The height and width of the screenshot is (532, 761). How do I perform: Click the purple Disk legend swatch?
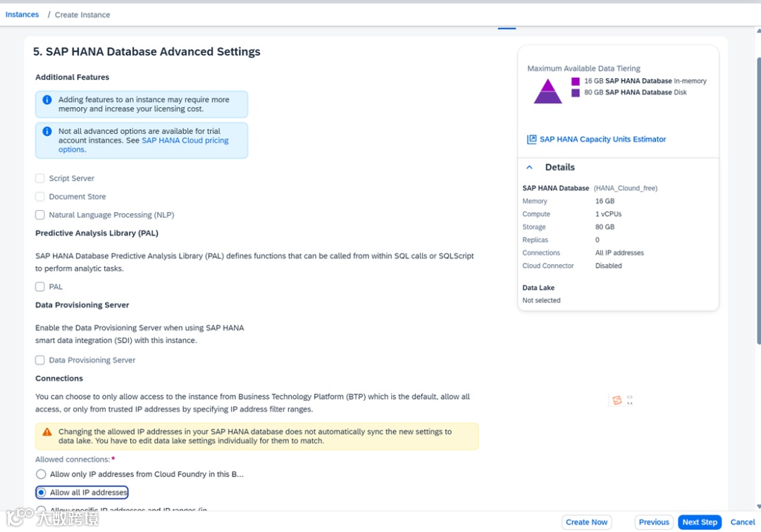pos(576,92)
